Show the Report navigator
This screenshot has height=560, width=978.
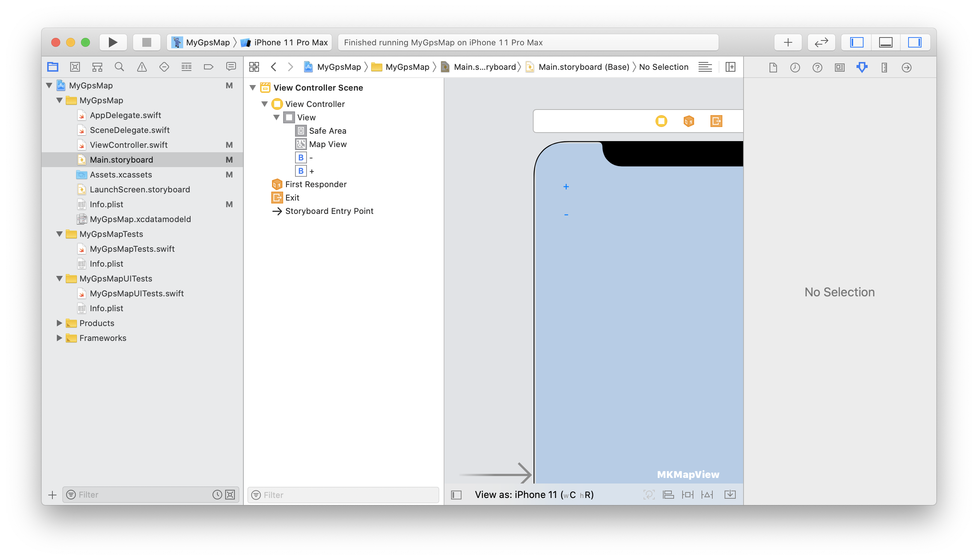(231, 67)
